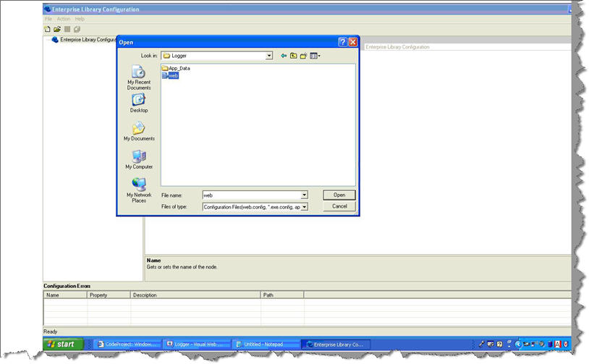
Task: Select the App_Data folder
Action: click(x=176, y=68)
